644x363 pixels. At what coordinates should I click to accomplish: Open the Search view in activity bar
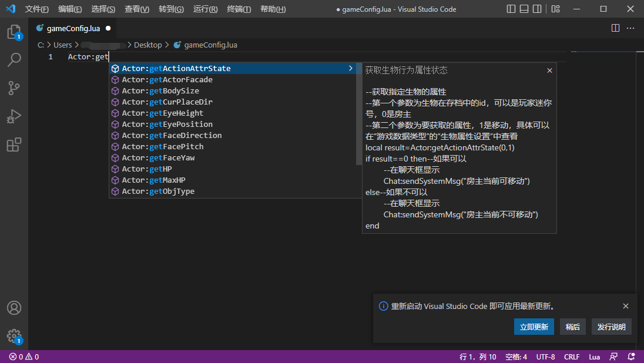(14, 60)
